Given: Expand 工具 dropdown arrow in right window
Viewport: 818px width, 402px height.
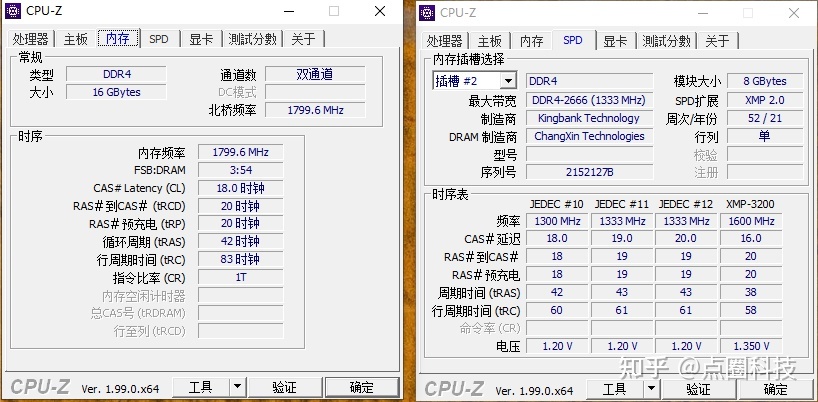Looking at the screenshot, I should pos(652,389).
